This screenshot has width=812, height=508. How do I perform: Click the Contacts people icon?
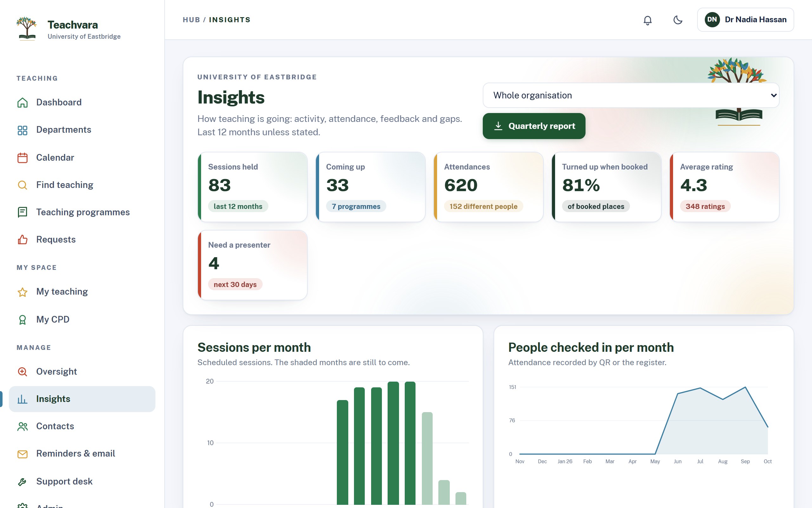23,426
